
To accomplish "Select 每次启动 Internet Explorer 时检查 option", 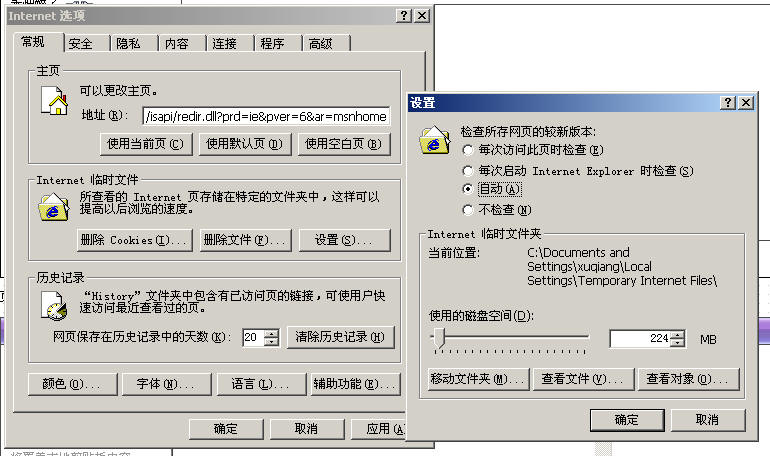I will [468, 171].
